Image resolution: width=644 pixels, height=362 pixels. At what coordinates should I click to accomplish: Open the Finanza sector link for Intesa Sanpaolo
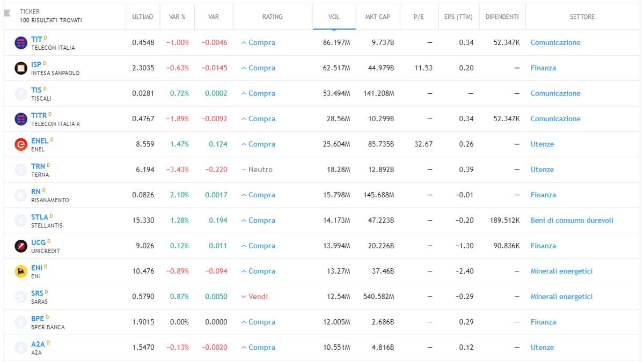[x=543, y=68]
